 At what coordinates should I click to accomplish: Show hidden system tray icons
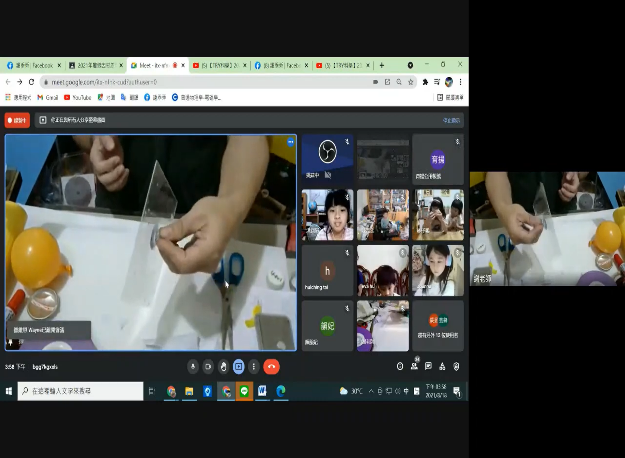coord(371,391)
